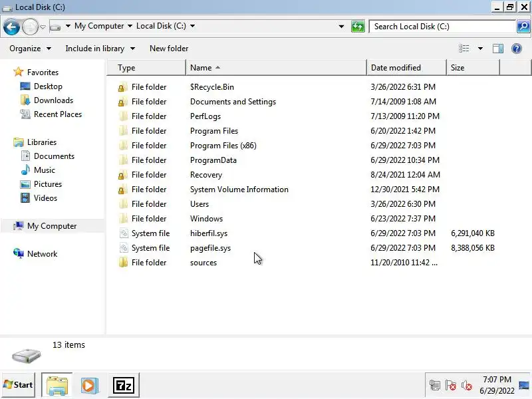
Task: Focus the Search Local Disk (C:) field
Action: [442, 27]
